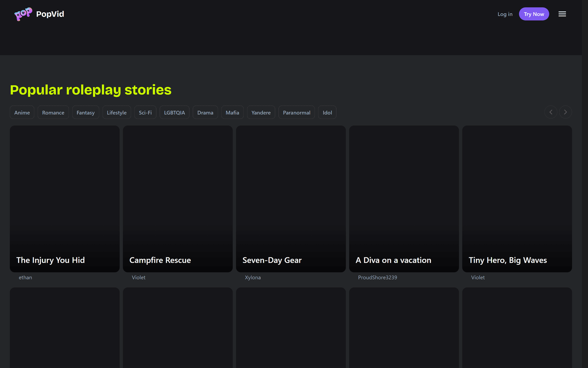The height and width of the screenshot is (368, 588).
Task: Select the Romance category
Action: [x=53, y=113]
